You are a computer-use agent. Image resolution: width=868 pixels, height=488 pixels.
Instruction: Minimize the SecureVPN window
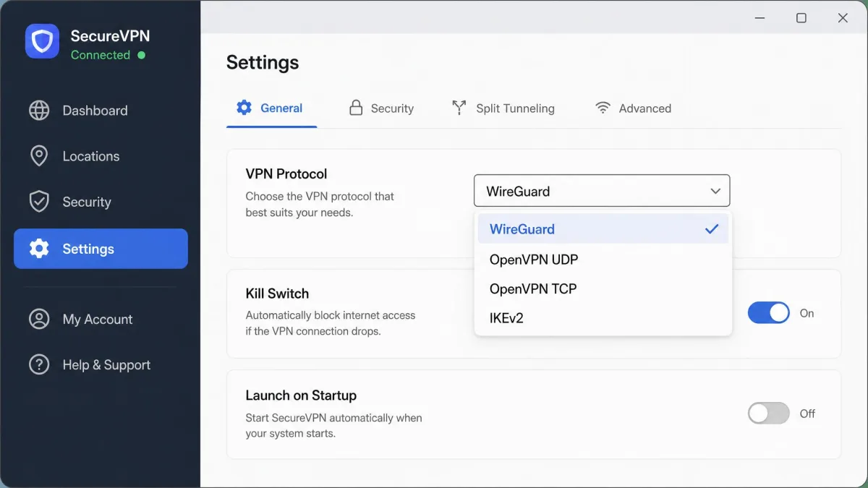(760, 18)
